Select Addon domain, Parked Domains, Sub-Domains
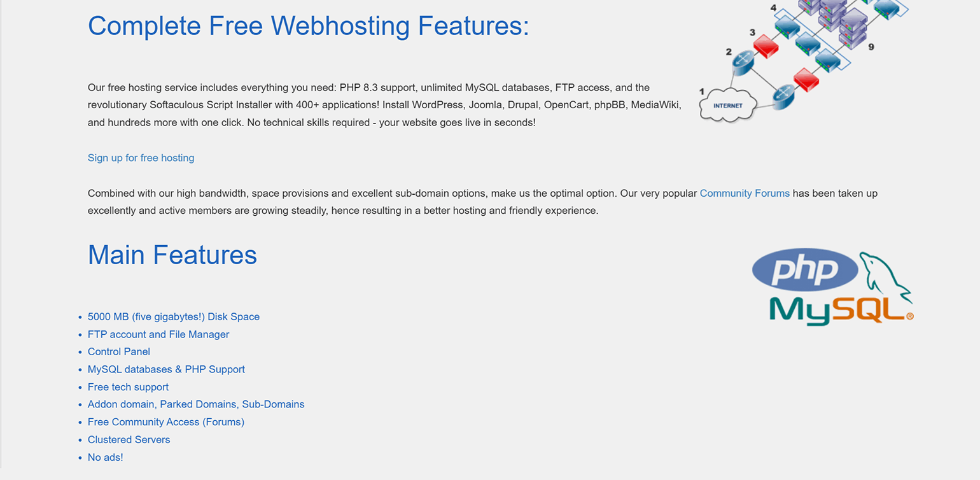Viewport: 980px width, 480px height. 196,404
